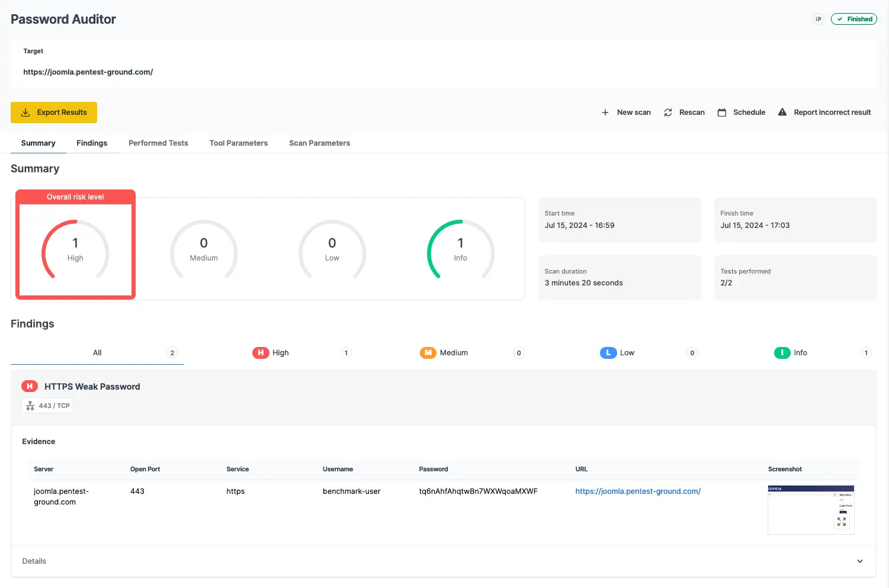Image resolution: width=889 pixels, height=588 pixels.
Task: Click the All filter count badge 2
Action: [172, 353]
